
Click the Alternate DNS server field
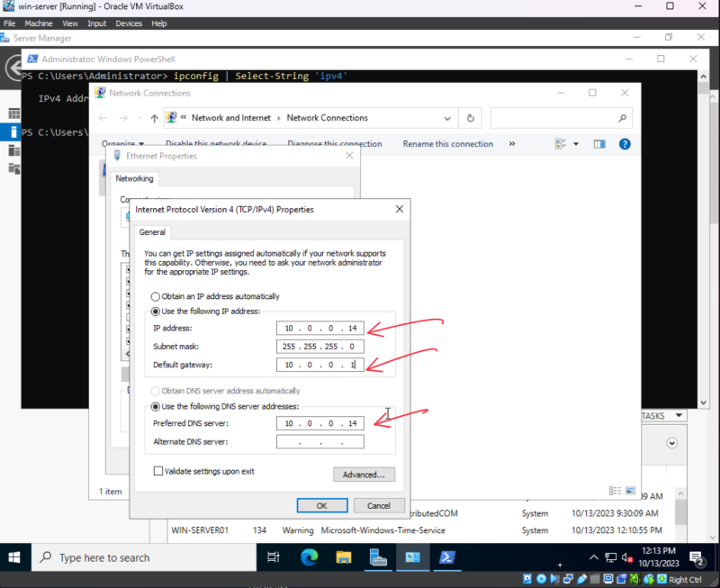tap(320, 442)
